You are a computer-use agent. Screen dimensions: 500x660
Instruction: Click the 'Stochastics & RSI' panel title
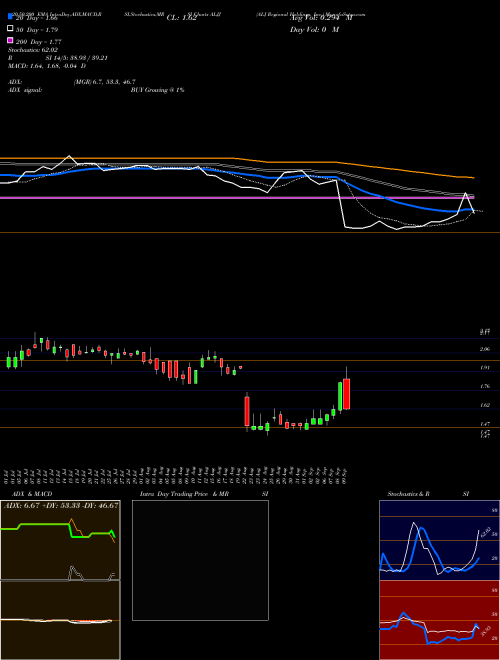tap(428, 494)
